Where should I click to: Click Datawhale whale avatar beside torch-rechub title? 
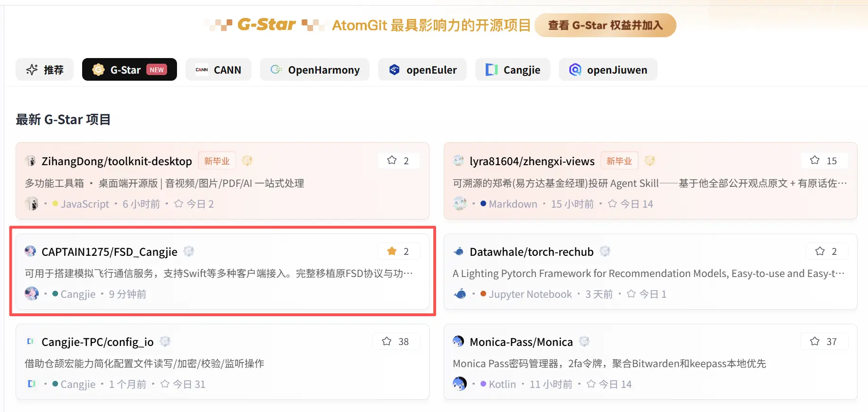(x=459, y=252)
